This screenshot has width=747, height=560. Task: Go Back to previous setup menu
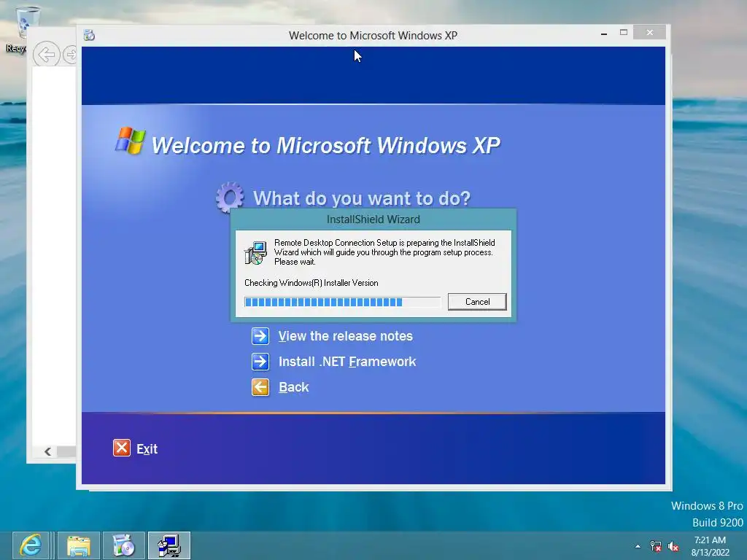[293, 387]
